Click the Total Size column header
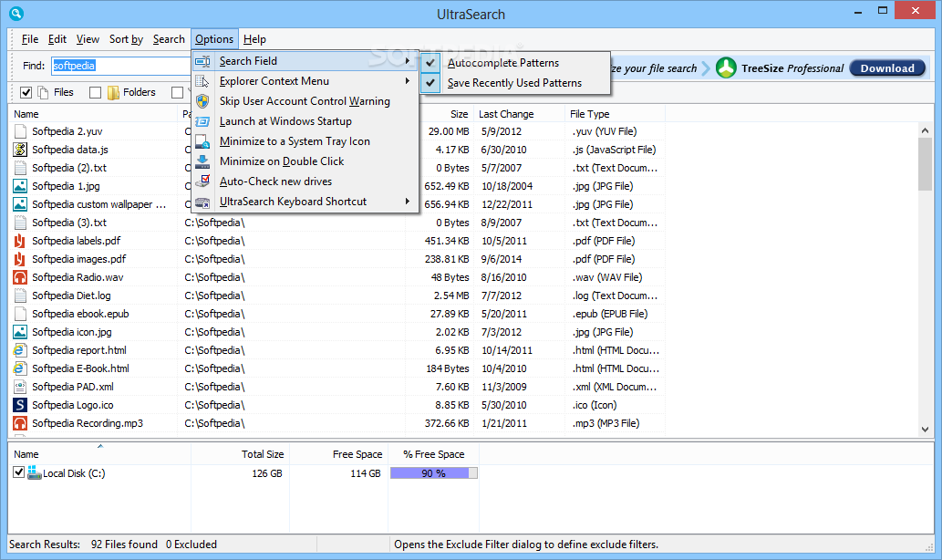 tap(239, 455)
